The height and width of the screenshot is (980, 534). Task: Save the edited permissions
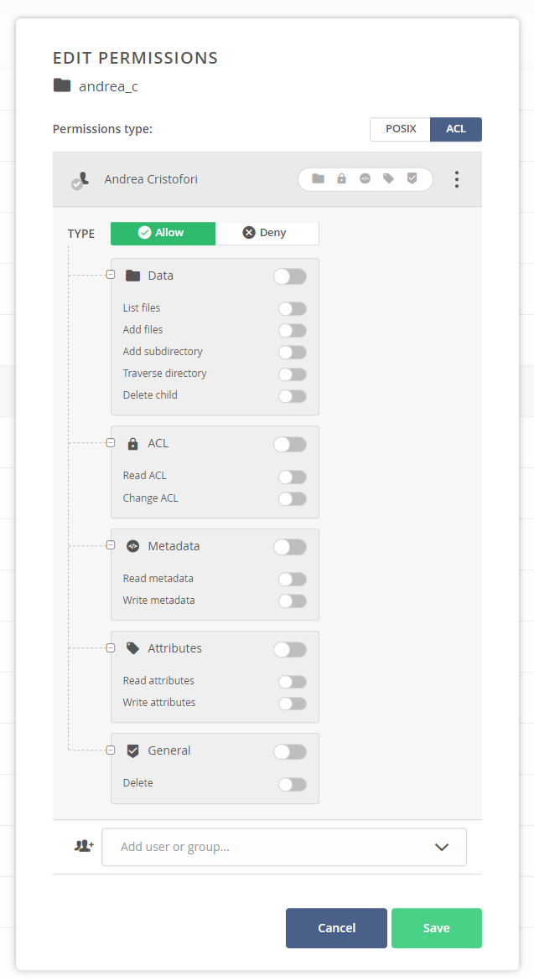[x=436, y=928]
